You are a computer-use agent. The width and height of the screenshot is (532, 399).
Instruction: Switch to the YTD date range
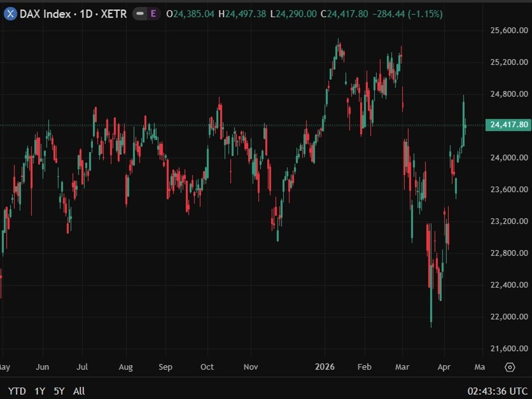coord(17,391)
